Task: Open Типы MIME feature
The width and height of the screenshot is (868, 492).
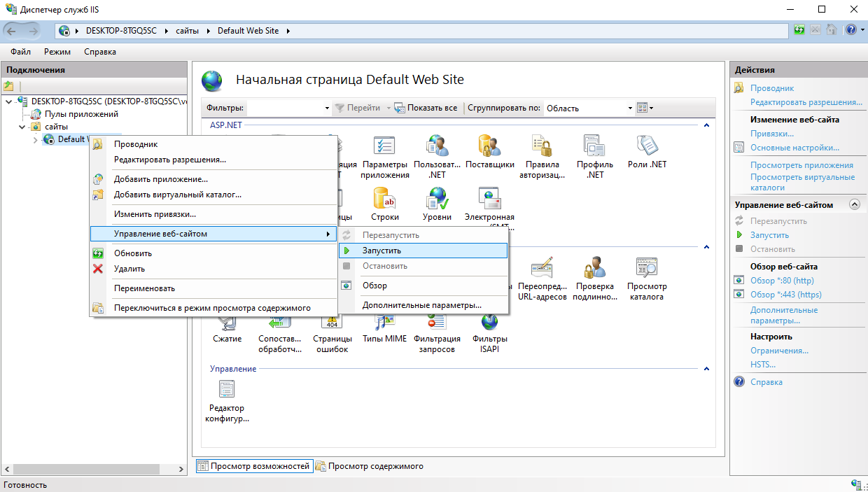Action: click(384, 322)
